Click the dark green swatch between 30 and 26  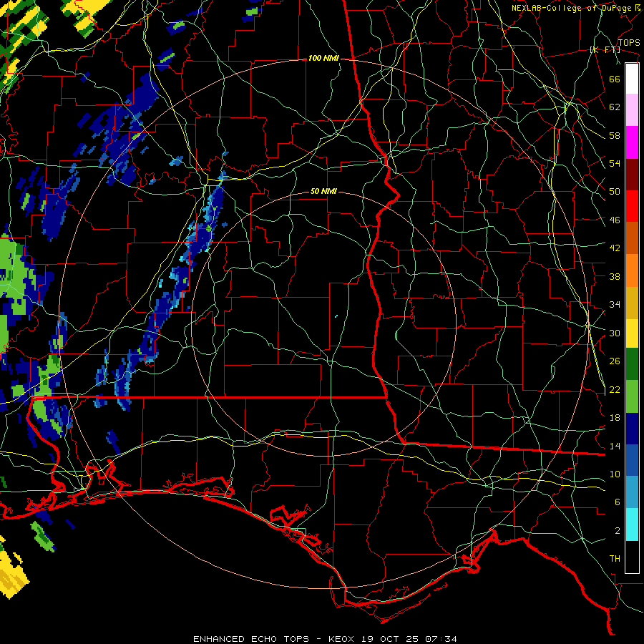[x=632, y=364]
